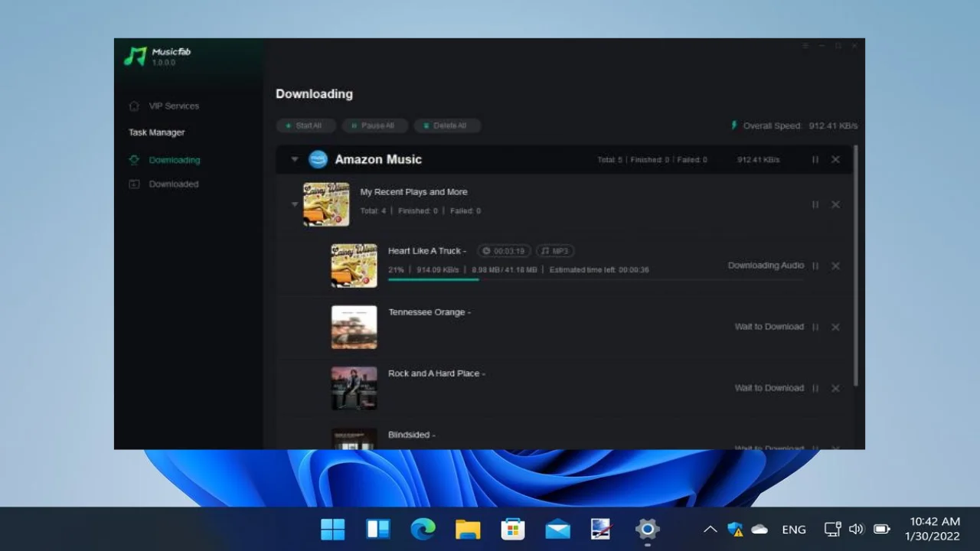Viewport: 980px width, 551px height.
Task: Open the Mail app from taskbar
Action: tap(557, 529)
